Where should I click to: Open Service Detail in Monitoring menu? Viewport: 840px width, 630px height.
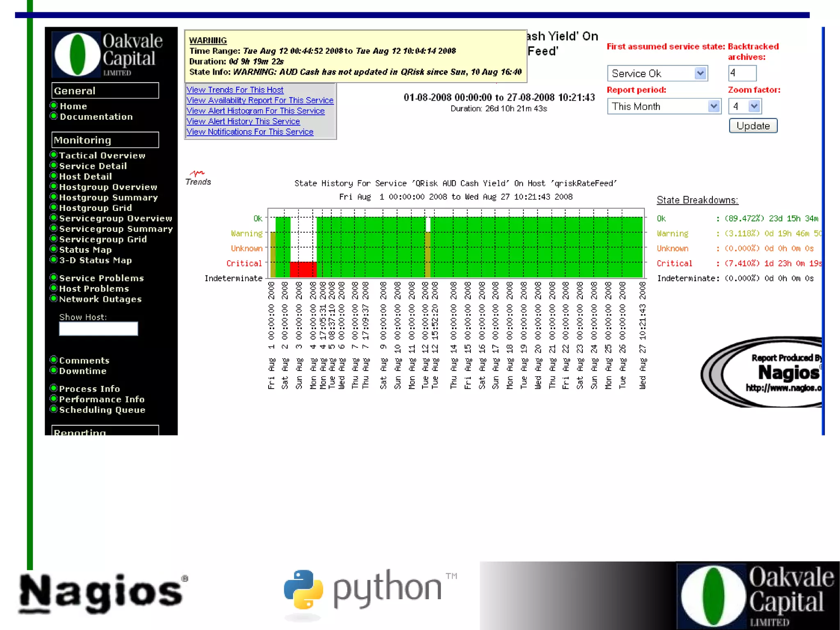coord(93,166)
